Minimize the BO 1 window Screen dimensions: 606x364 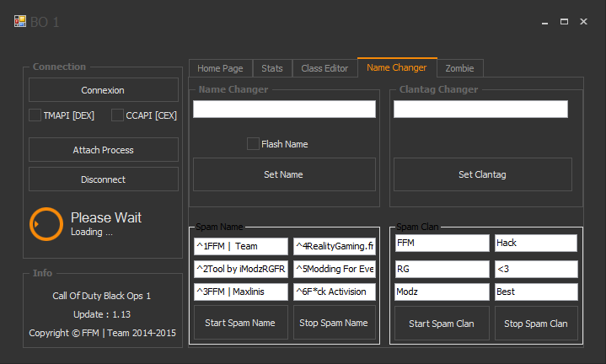point(545,22)
